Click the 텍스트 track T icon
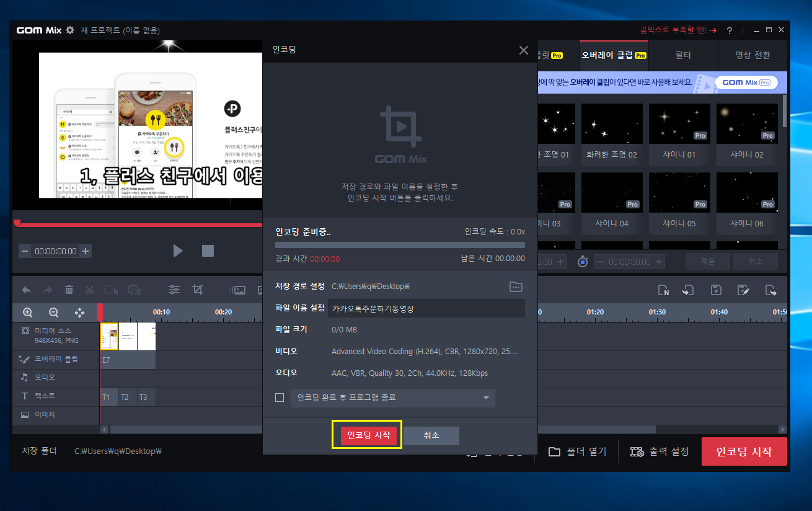The width and height of the screenshot is (812, 511). click(x=25, y=396)
